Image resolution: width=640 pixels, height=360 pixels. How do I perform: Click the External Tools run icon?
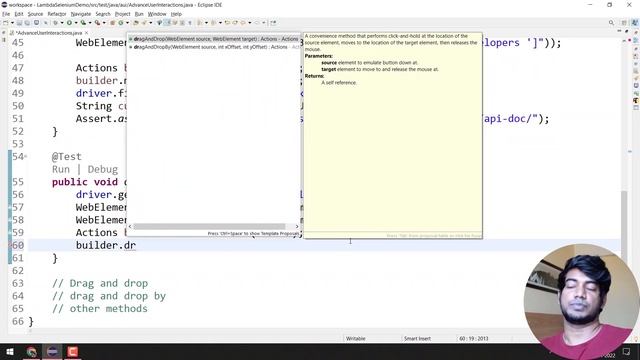point(98,22)
